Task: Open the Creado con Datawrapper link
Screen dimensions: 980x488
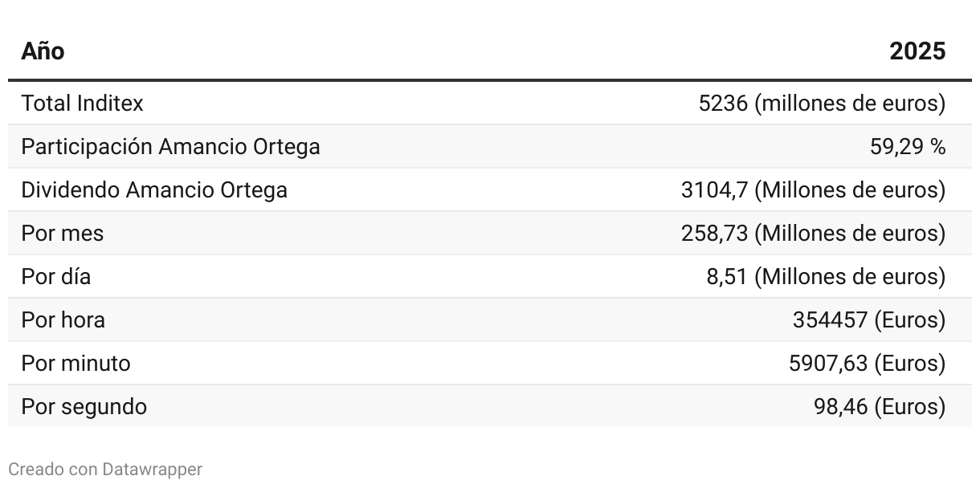Action: click(105, 470)
